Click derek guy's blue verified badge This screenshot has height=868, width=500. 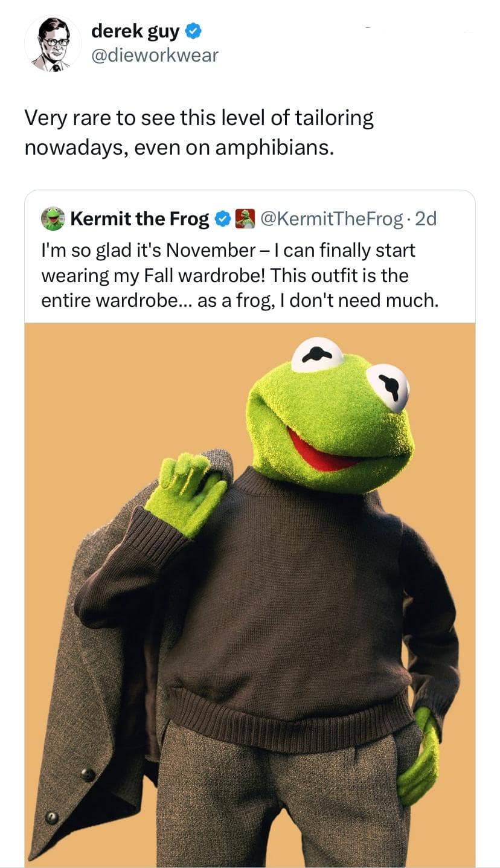tap(193, 30)
